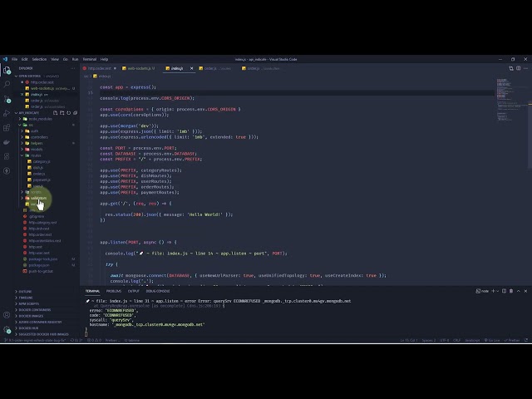Open the Selection menu
The image size is (532, 399).
39,59
